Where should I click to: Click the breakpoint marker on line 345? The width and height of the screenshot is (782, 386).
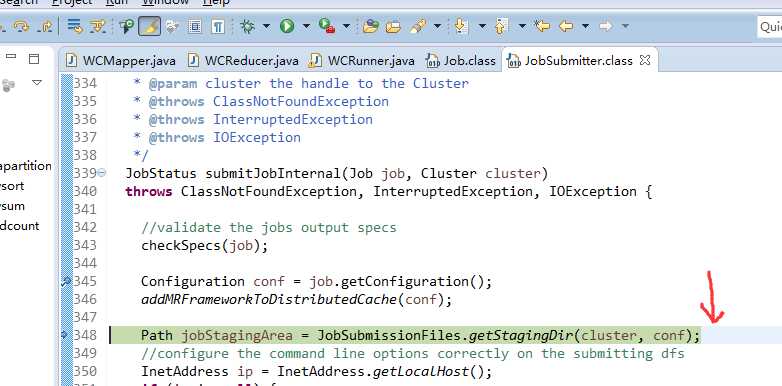pyautogui.click(x=66, y=282)
